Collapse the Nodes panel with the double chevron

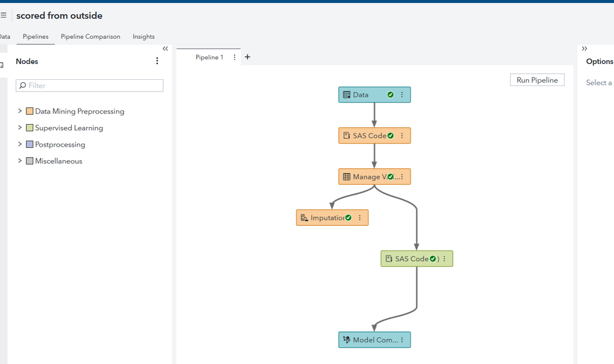coord(165,48)
